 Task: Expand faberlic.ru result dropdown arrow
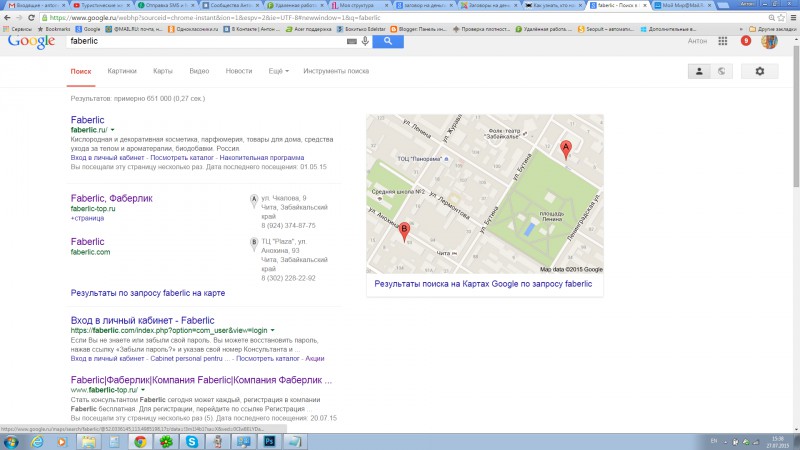(x=113, y=130)
